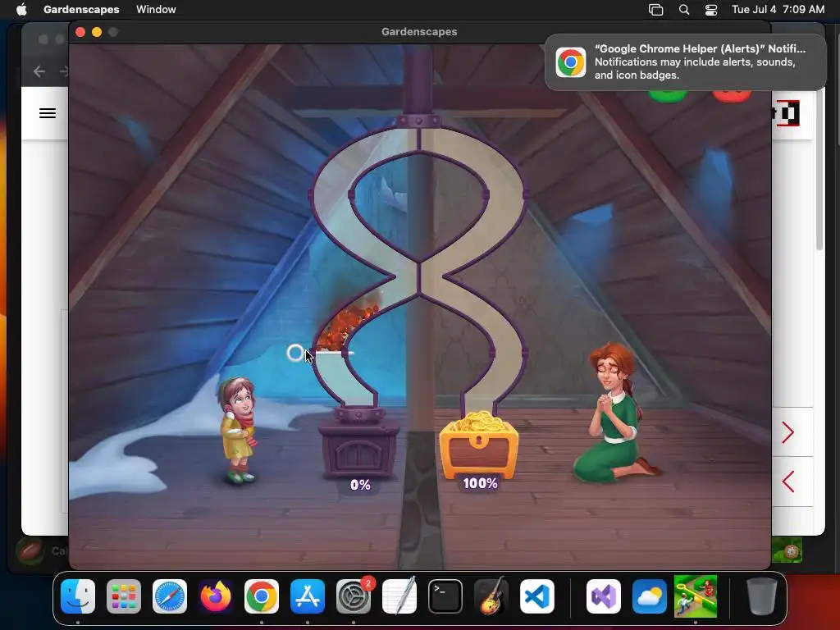Open the cloud-and-sun Weather dock icon
Viewport: 840px width, 630px height.
click(650, 596)
